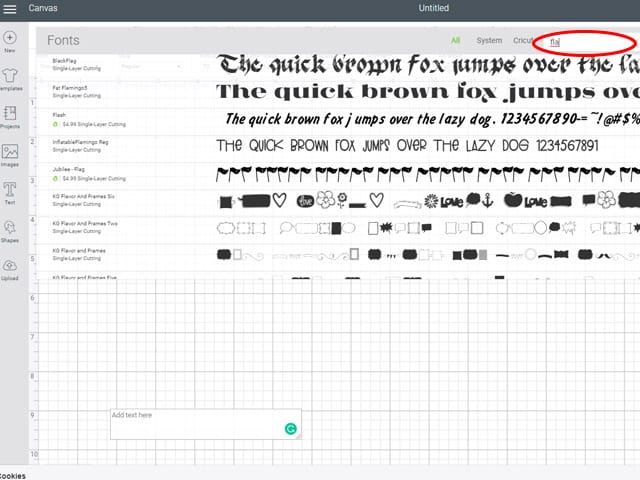This screenshot has height=480, width=640.
Task: Click the Frames Two outline shapes preview
Action: point(428,228)
